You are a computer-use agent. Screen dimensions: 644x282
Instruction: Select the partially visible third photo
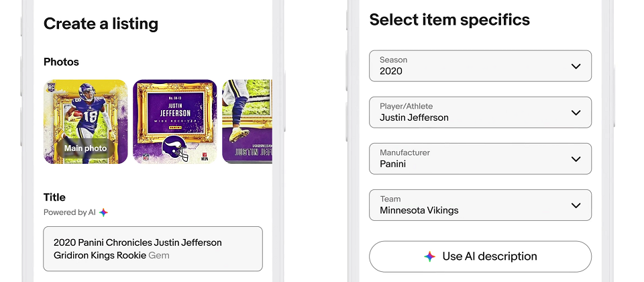point(248,122)
